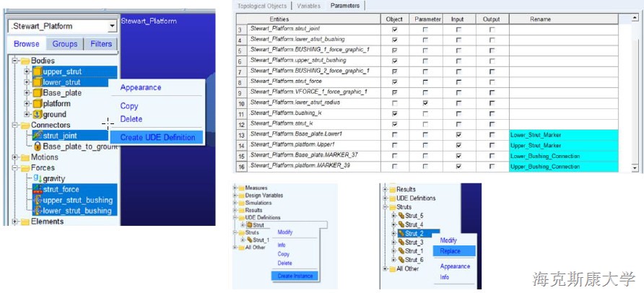Select the gravity force icon
The height and width of the screenshot is (293, 644).
coord(38,178)
